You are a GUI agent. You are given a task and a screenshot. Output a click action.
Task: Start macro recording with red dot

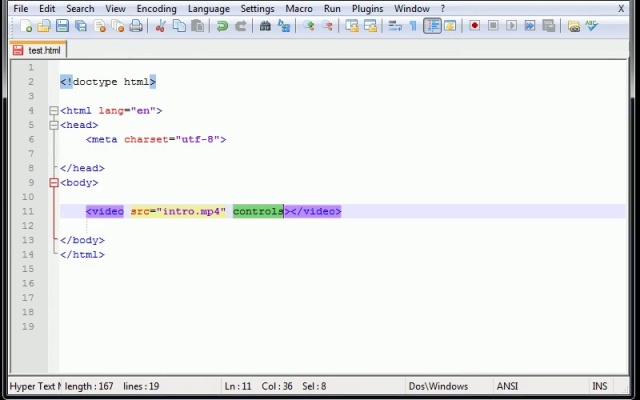[x=474, y=26]
